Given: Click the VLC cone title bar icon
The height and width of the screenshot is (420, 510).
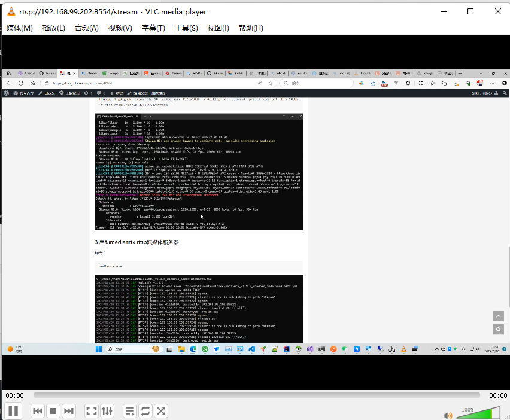Looking at the screenshot, I should pyautogui.click(x=11, y=12).
